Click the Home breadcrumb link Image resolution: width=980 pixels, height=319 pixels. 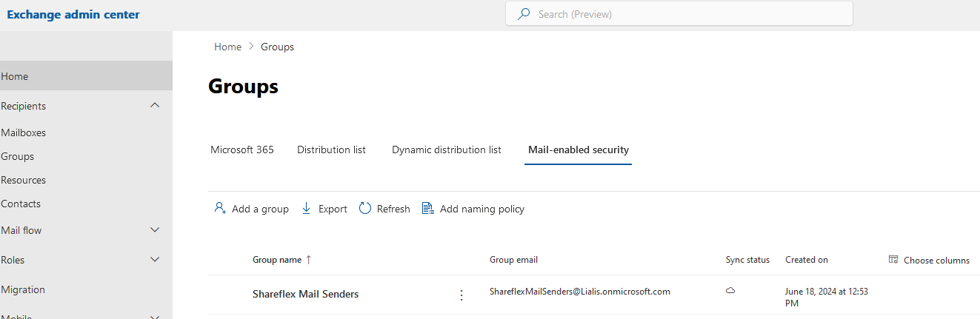click(x=227, y=47)
